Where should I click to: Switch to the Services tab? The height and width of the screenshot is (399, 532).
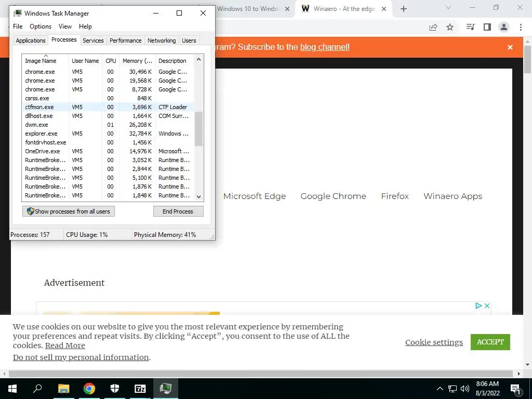pyautogui.click(x=93, y=41)
